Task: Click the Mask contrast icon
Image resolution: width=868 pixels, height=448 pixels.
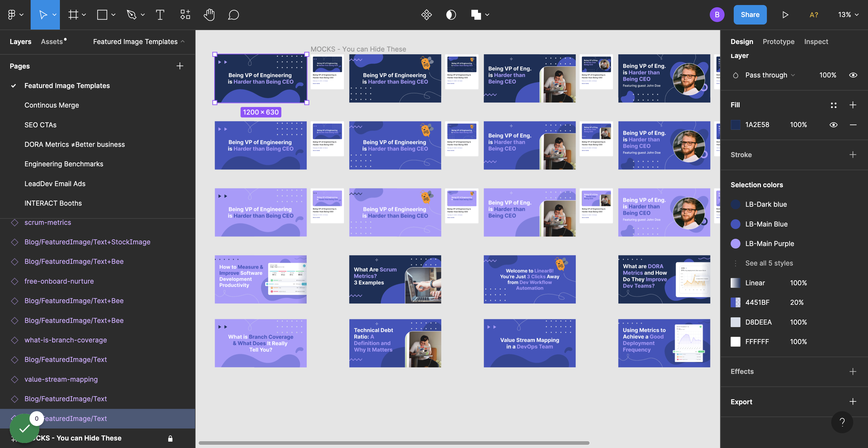Action: pos(451,14)
